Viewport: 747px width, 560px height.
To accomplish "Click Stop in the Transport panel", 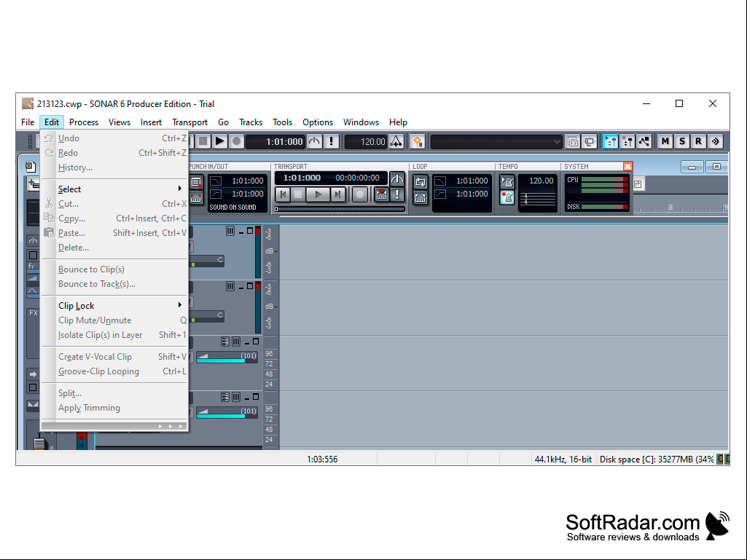I will coord(298,194).
